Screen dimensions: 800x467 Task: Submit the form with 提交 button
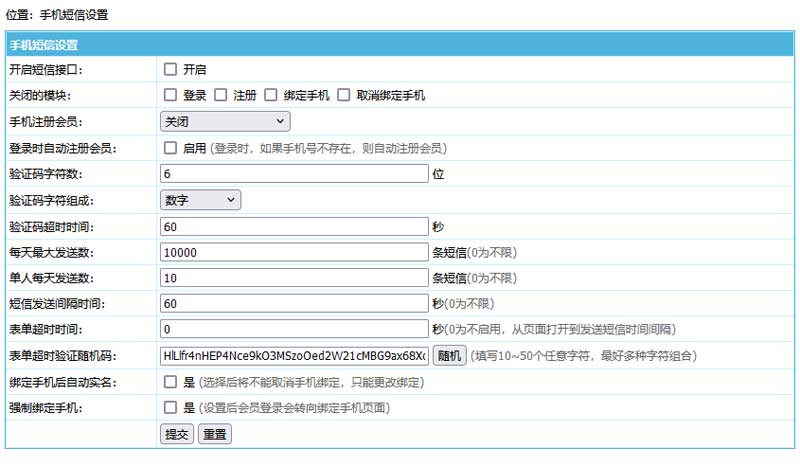click(x=177, y=434)
